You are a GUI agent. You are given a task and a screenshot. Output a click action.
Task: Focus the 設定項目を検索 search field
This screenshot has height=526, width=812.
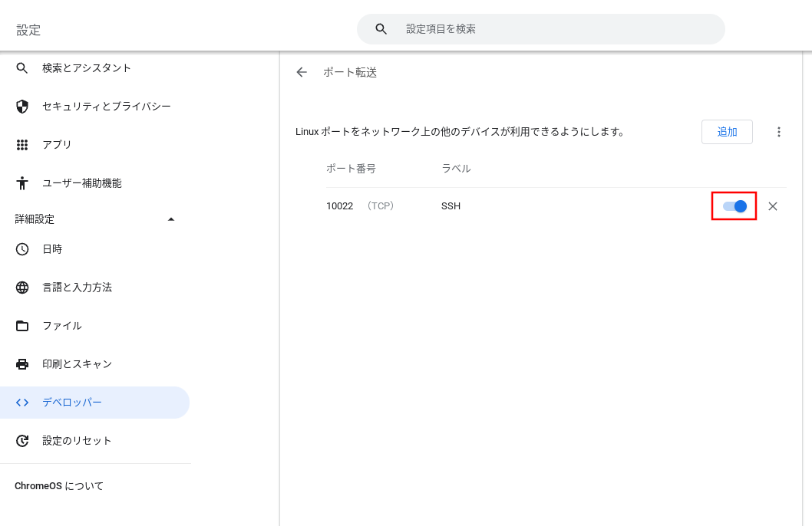[x=553, y=29]
